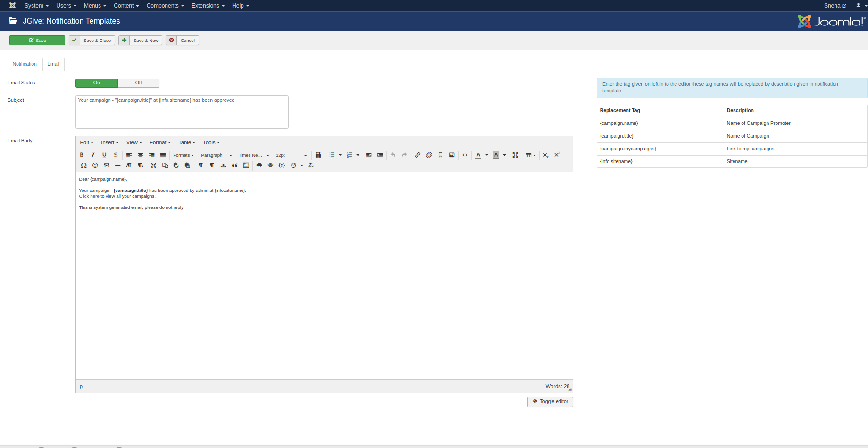Click the Save & Close button

[92, 41]
